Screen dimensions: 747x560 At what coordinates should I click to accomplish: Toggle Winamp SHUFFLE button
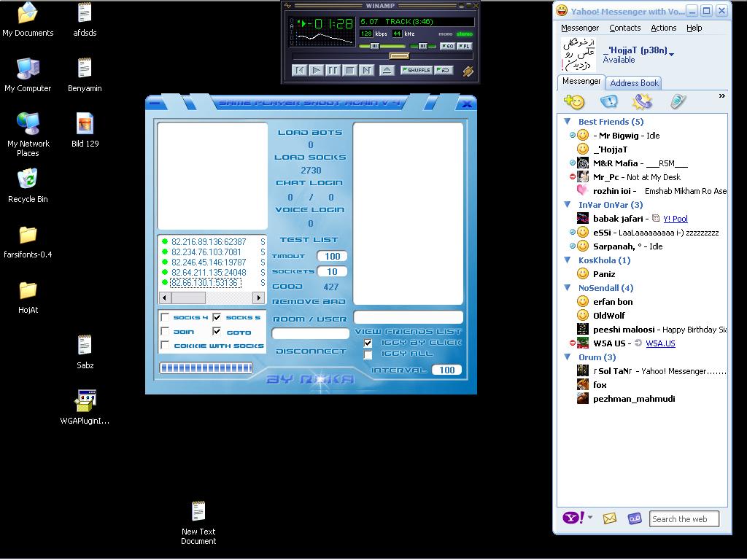click(x=417, y=71)
